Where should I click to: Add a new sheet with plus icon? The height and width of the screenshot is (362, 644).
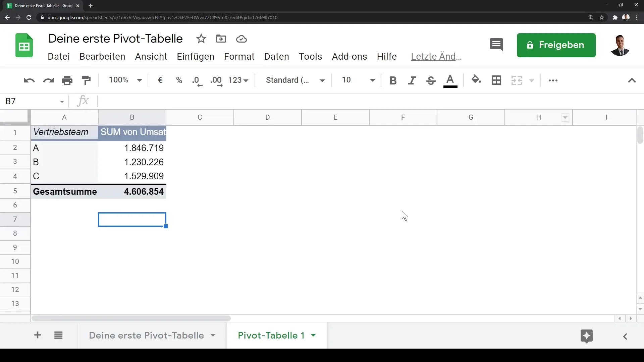click(38, 335)
